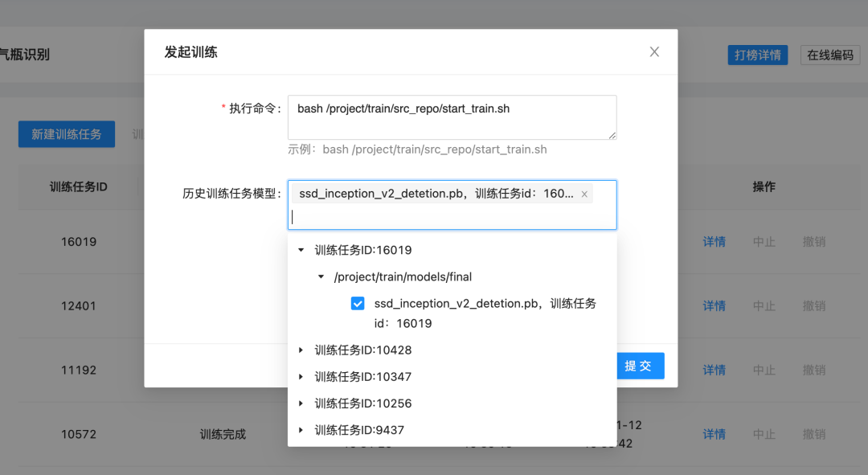Screen dimensions: 868x475
Task: Click the 16019 cell in the task table
Action: click(79, 241)
